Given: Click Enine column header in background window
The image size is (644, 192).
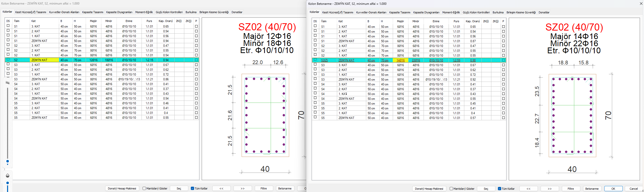Looking at the screenshot, I should tap(129, 21).
